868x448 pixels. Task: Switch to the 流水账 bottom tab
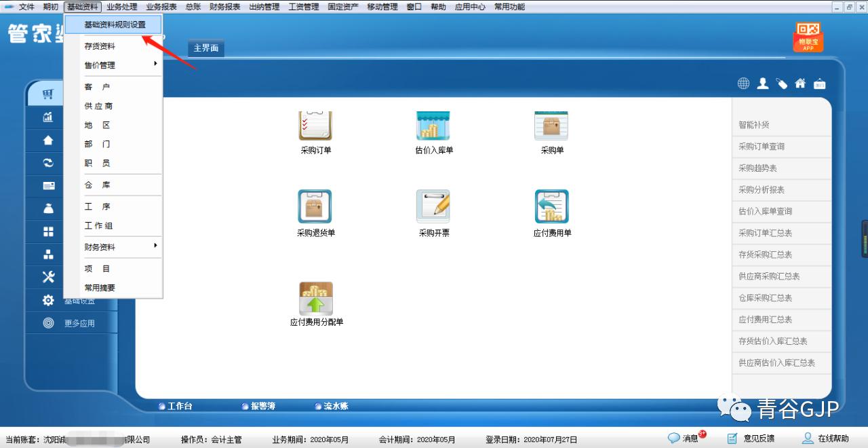point(332,406)
